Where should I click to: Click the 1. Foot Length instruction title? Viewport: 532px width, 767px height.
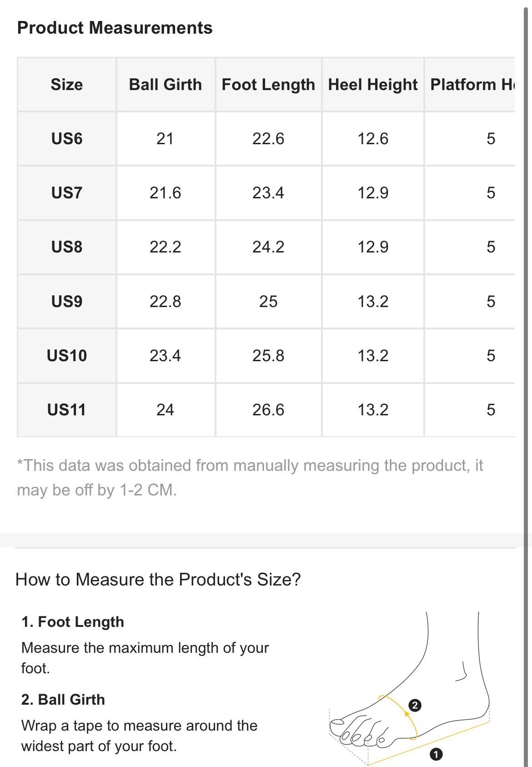click(73, 621)
